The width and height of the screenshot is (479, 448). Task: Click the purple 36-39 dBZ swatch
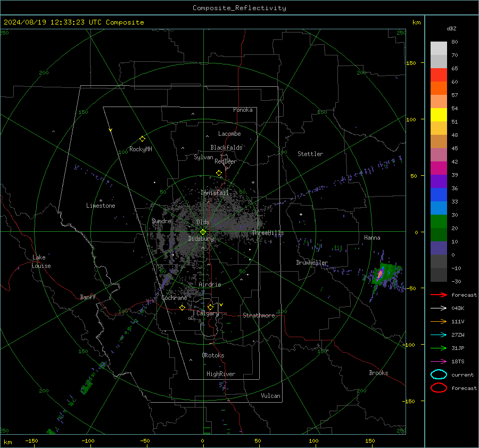tap(439, 182)
